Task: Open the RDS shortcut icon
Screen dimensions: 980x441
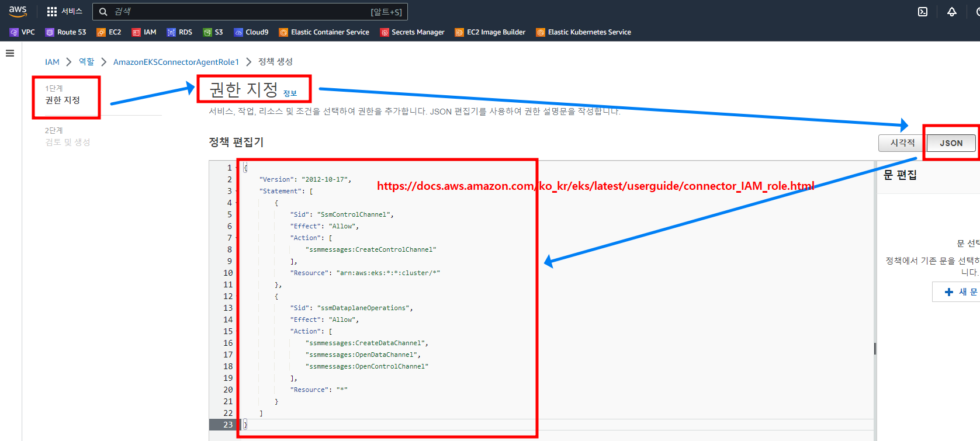Action: [x=171, y=32]
